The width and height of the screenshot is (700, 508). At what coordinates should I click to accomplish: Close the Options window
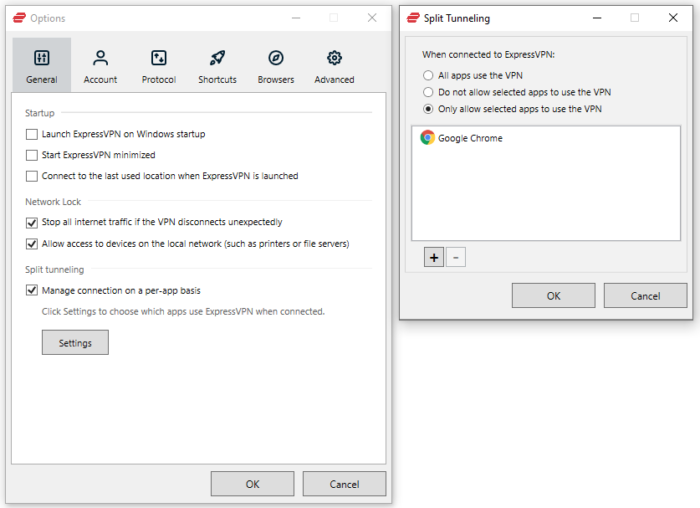point(372,18)
